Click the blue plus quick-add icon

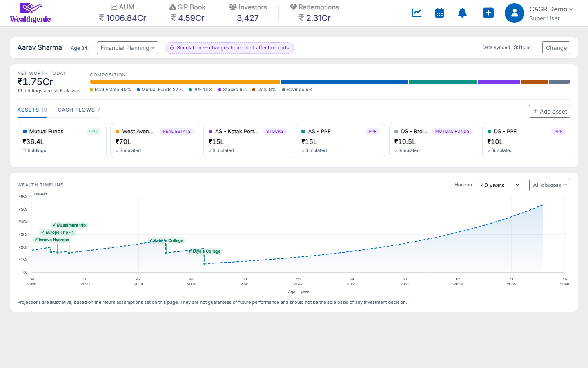(x=488, y=13)
